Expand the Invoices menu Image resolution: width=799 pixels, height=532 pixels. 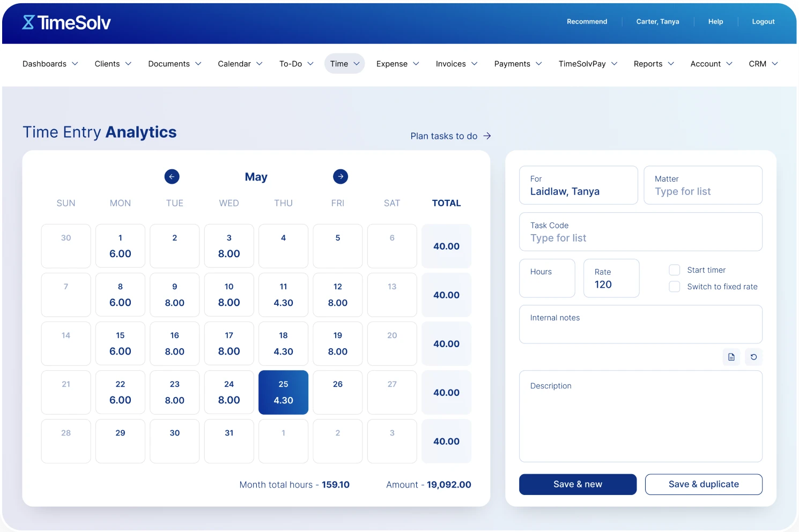pyautogui.click(x=456, y=64)
